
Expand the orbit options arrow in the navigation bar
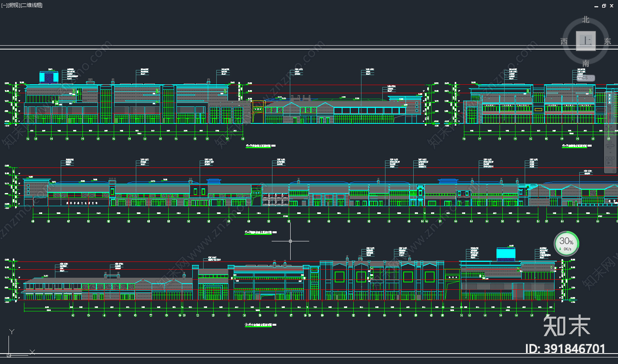[610, 152]
